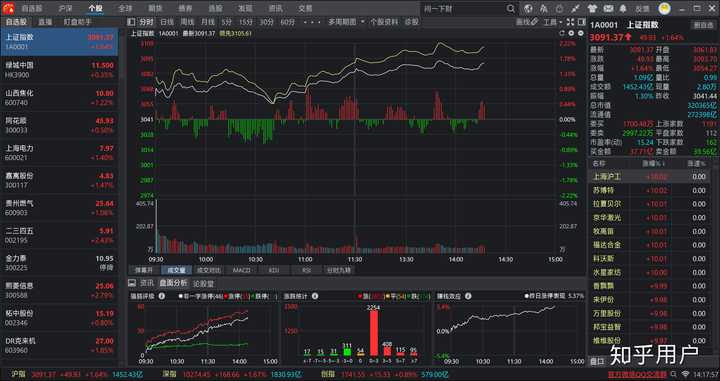Click the T-shirt skin icon
Image resolution: width=720 pixels, height=381 pixels.
pyautogui.click(x=592, y=8)
